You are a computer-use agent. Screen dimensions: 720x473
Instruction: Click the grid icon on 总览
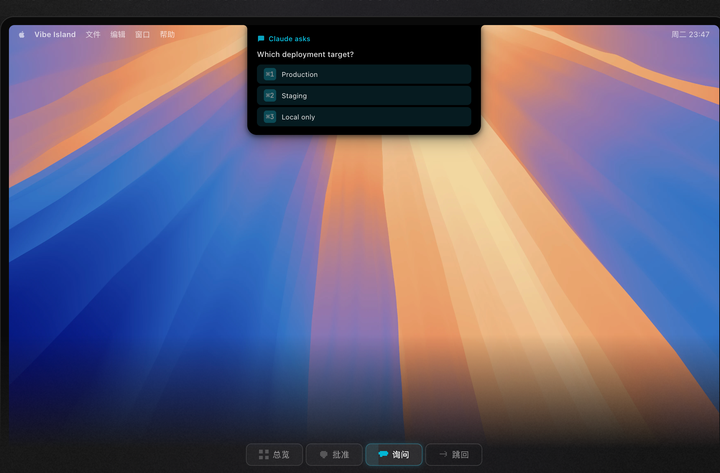click(264, 455)
